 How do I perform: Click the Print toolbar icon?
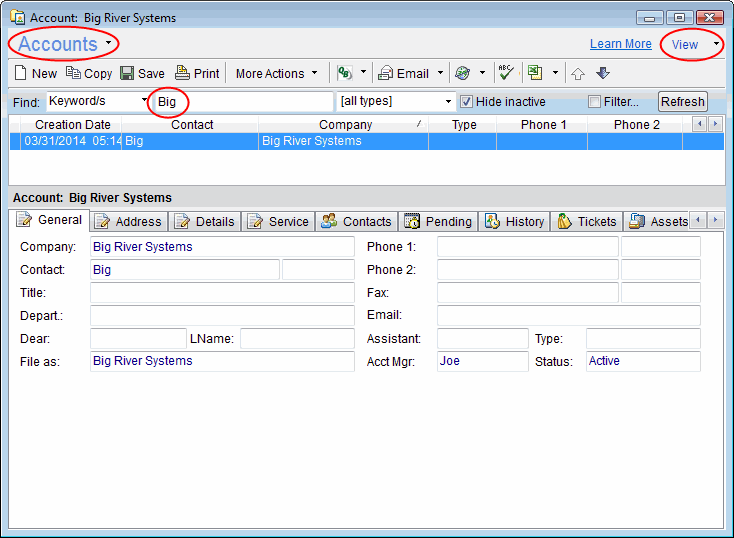tap(182, 73)
